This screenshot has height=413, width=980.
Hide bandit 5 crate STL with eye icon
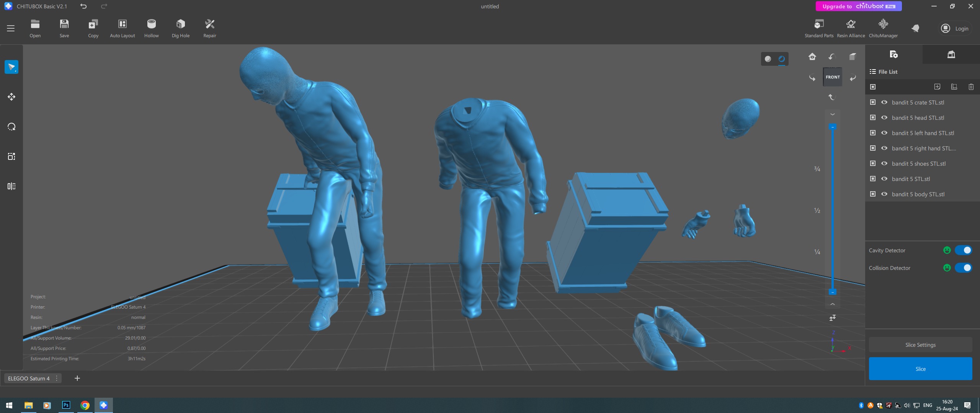coord(884,102)
